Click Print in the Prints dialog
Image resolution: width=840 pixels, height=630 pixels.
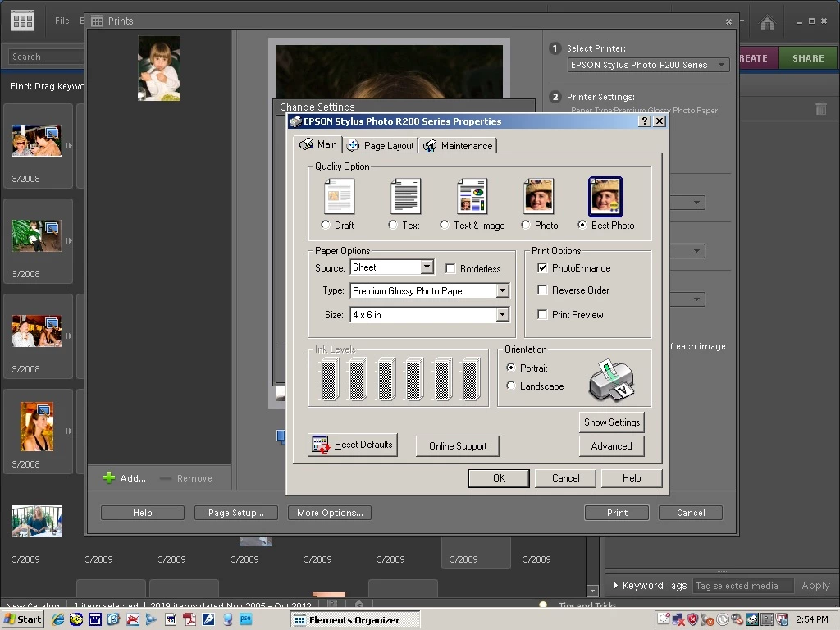pyautogui.click(x=617, y=513)
